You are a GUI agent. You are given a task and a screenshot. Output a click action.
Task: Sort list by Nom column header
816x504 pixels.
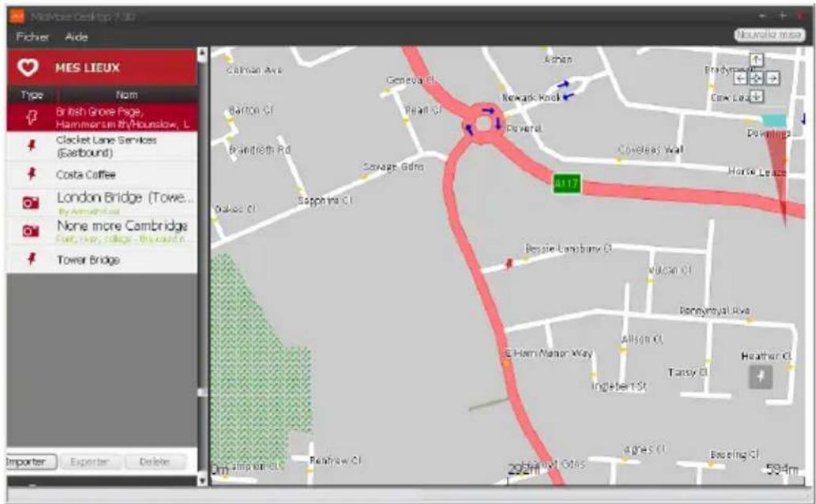(127, 95)
